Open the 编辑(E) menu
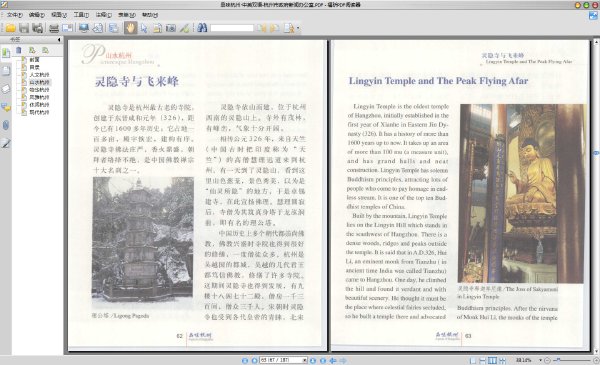 [37, 15]
